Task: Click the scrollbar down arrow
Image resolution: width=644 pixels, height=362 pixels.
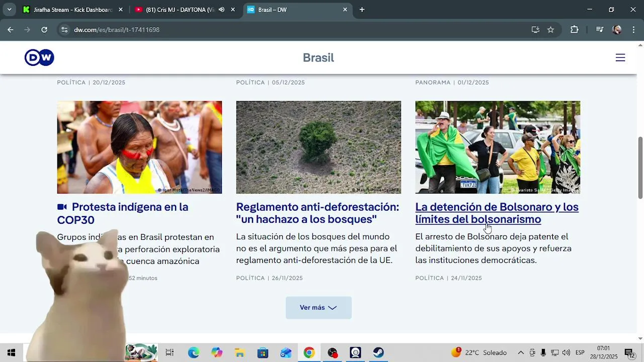Action: click(640, 338)
